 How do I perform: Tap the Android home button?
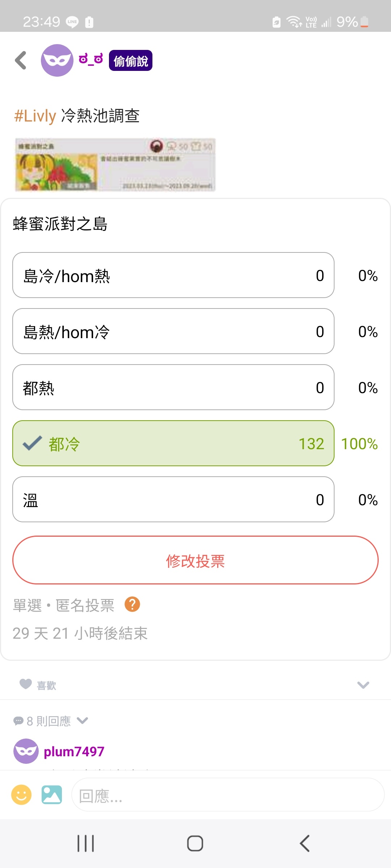click(195, 843)
